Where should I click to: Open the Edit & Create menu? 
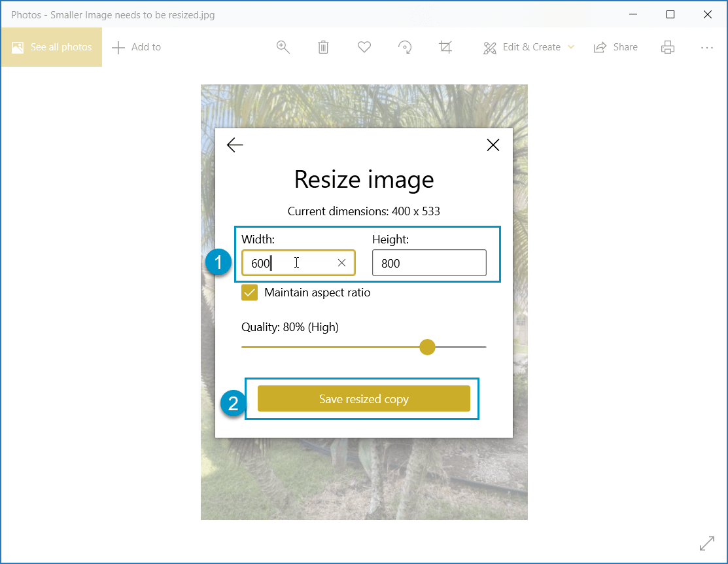tap(522, 47)
